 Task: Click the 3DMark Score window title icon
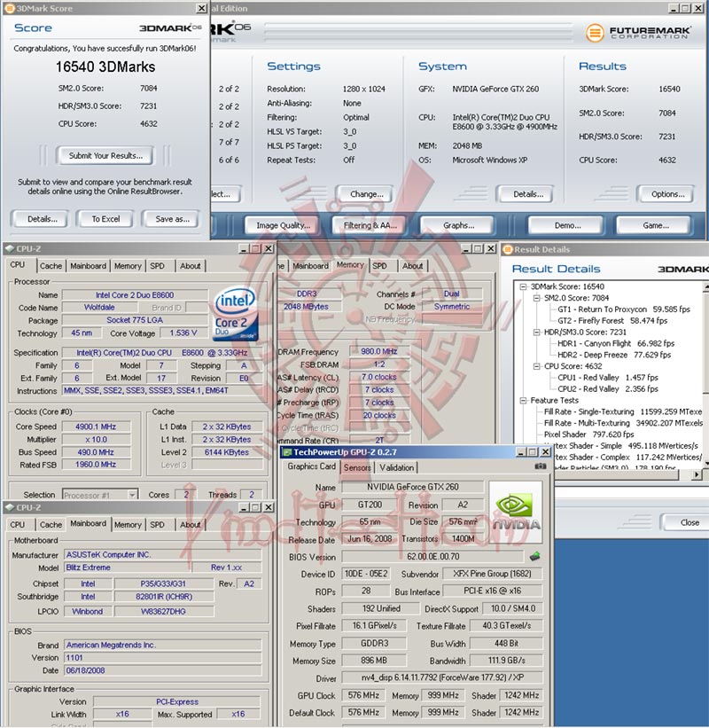tap(9, 8)
